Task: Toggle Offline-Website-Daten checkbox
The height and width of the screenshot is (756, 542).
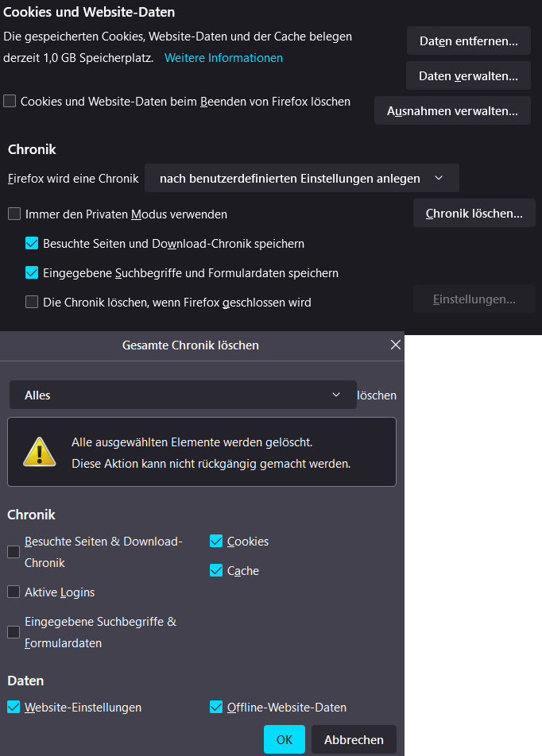Action: [x=216, y=707]
